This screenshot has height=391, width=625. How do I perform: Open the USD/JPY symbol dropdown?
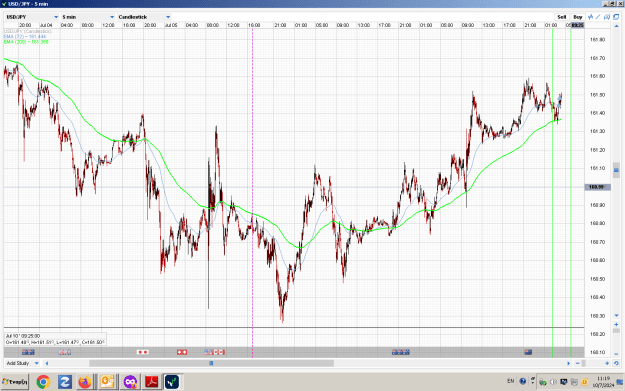(32, 17)
